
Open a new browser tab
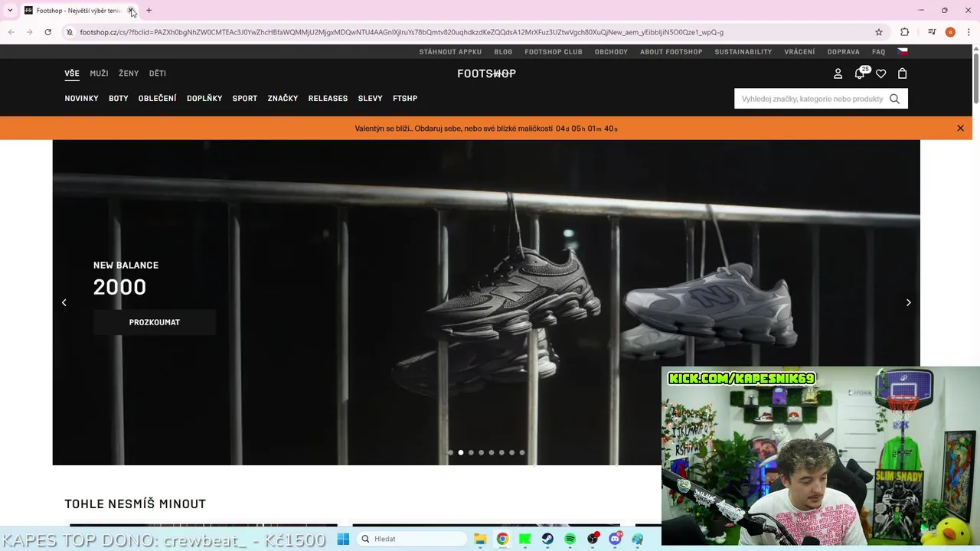point(149,11)
